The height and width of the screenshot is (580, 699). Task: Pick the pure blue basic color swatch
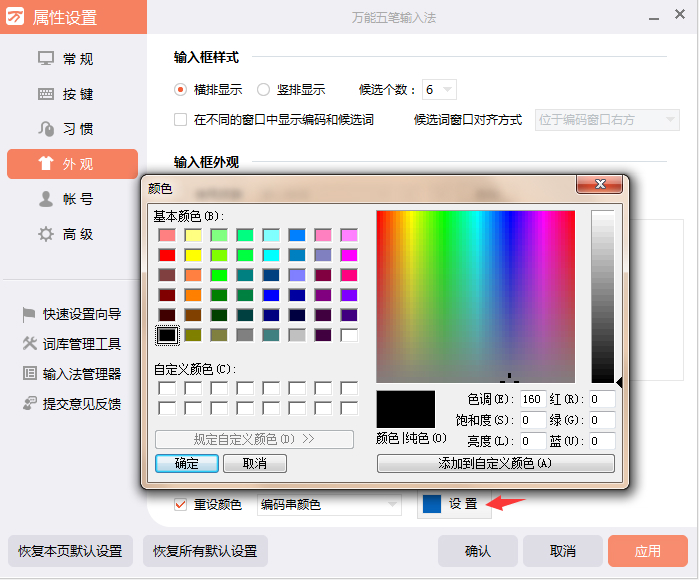click(271, 295)
